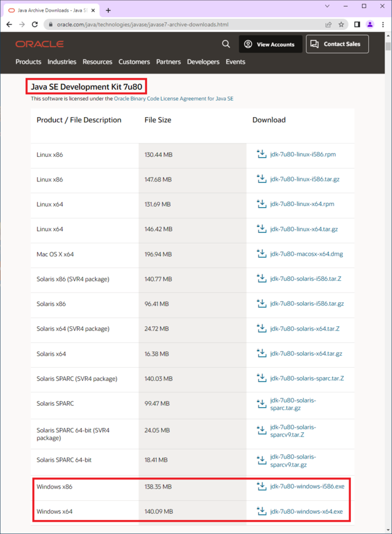This screenshot has width=392, height=534.
Task: Reload the page with the refresh icon
Action: coord(35,25)
